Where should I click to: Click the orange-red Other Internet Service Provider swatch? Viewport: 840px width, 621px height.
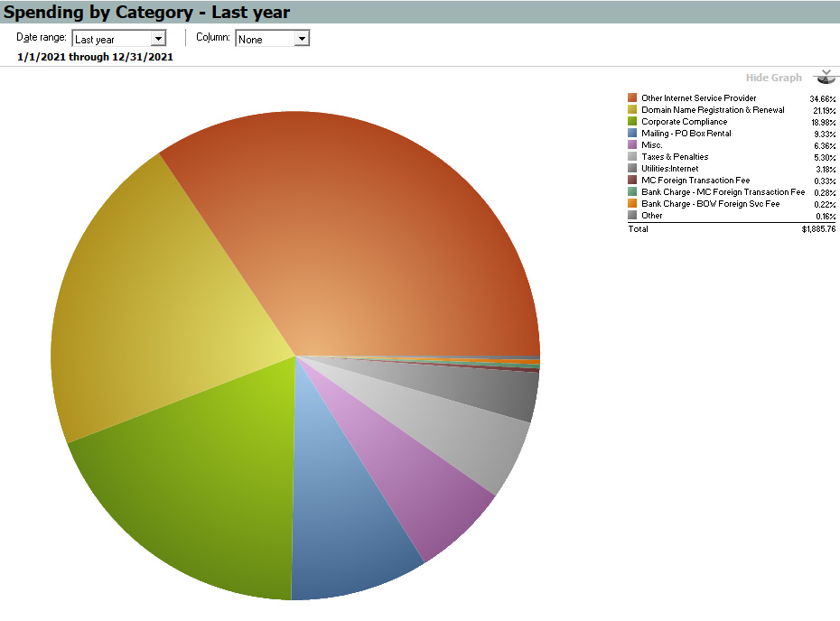pyautogui.click(x=633, y=97)
